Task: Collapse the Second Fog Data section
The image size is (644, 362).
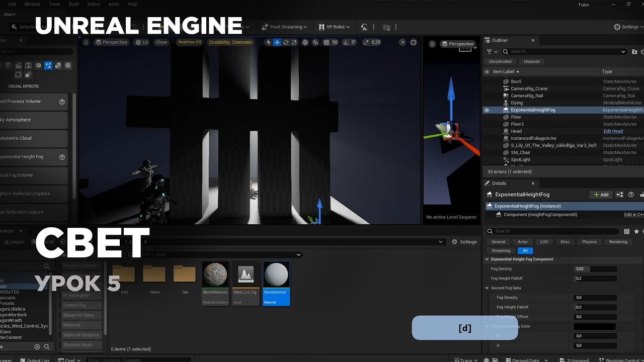Action: click(487, 288)
